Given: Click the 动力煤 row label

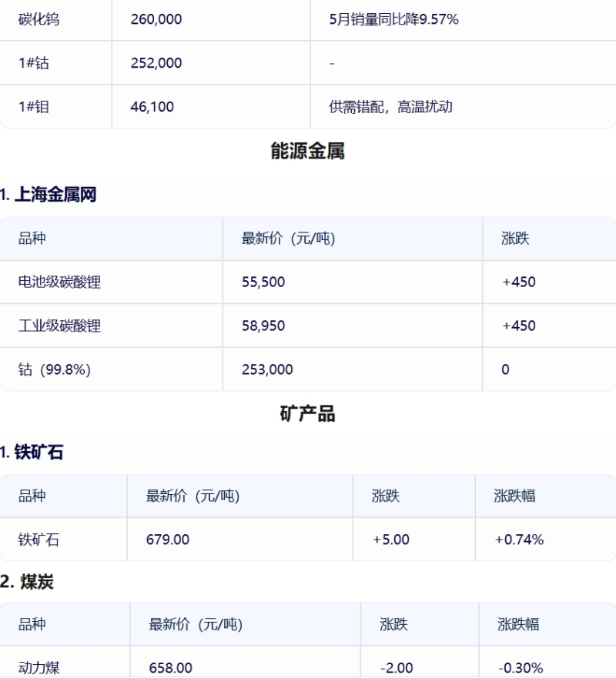Looking at the screenshot, I should [39, 668].
